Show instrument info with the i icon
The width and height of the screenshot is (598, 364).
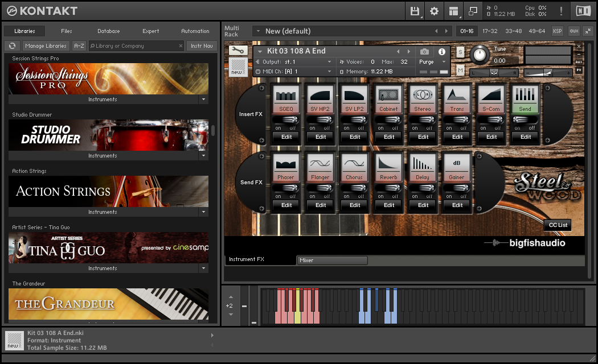(441, 52)
